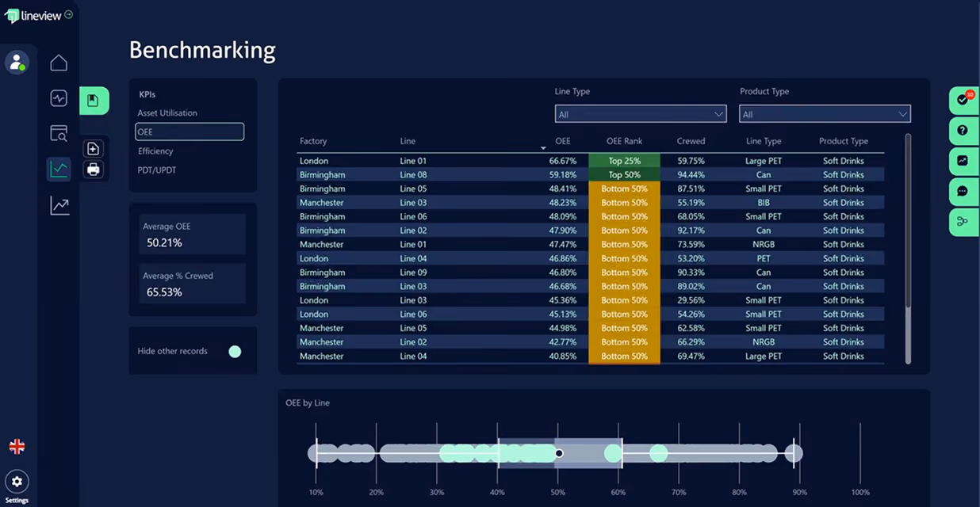Click the circle arrow beside lineview logo

tap(69, 14)
